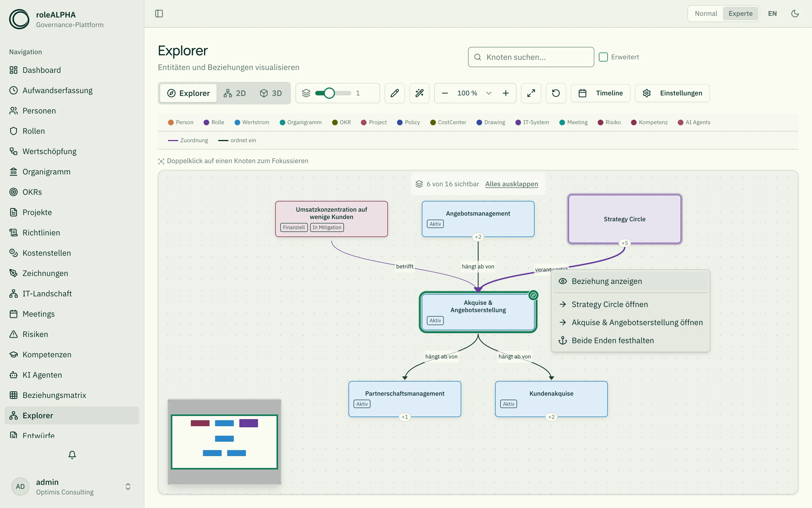
Task: Zoom out with the minus button
Action: [x=445, y=93]
